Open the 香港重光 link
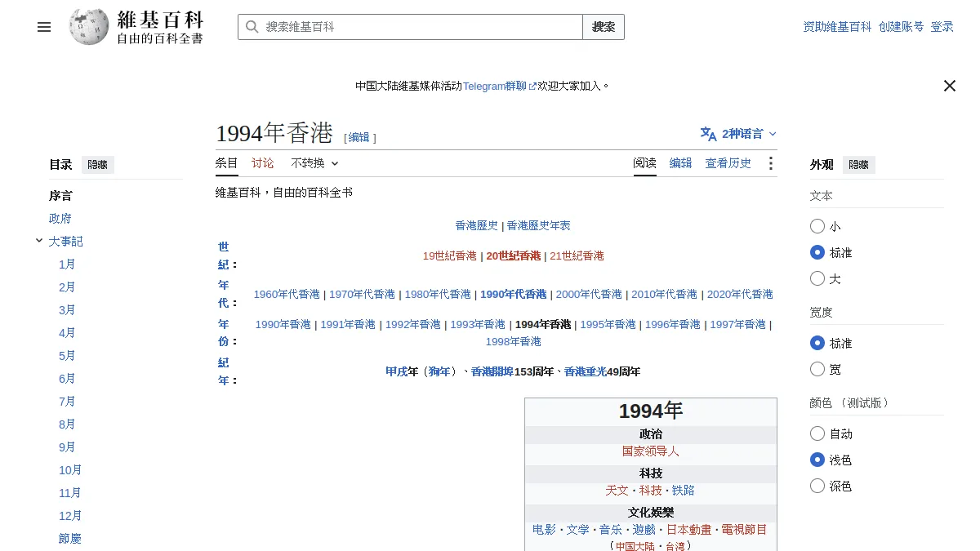Image resolution: width=980 pixels, height=551 pixels. click(586, 372)
